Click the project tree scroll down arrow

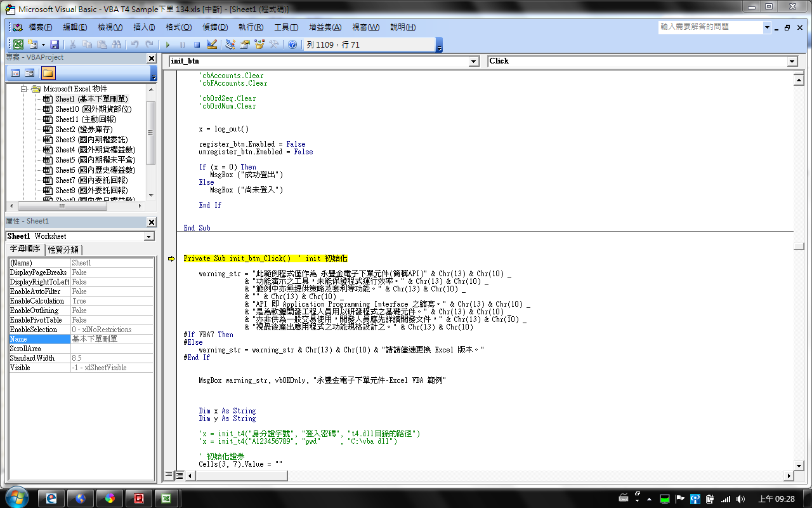(151, 196)
